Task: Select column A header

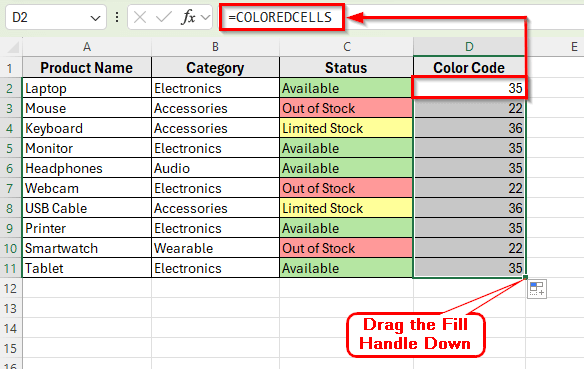Action: point(87,47)
